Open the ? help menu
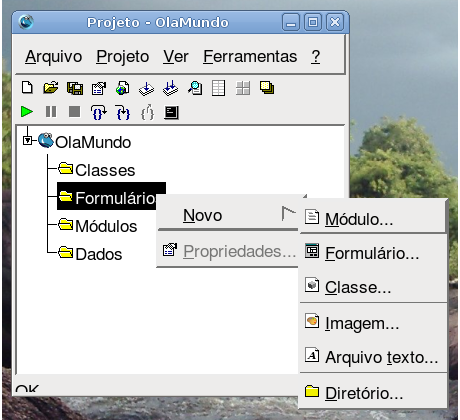This screenshot has width=460, height=420. pos(316,56)
